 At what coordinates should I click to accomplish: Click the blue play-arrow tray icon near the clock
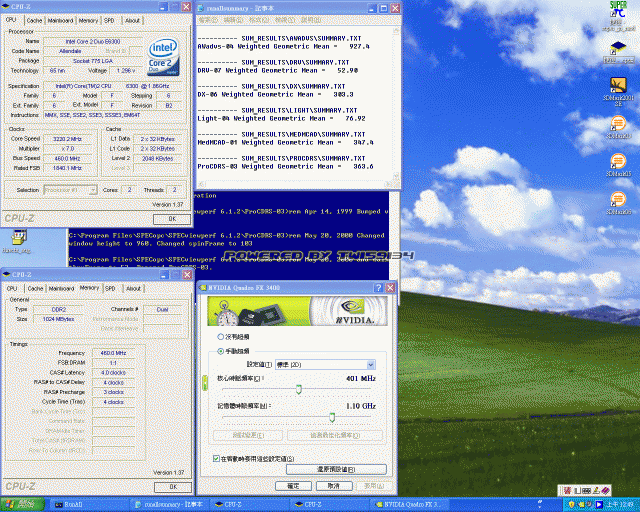click(599, 505)
